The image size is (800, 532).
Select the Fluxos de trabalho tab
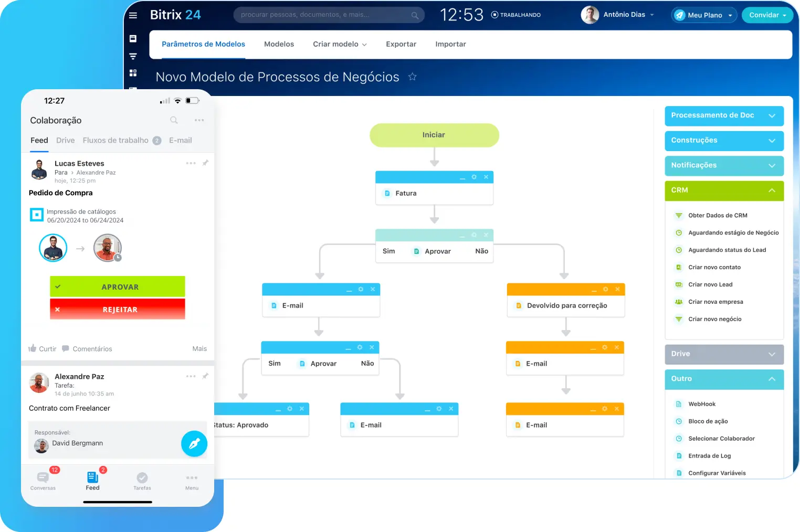point(115,141)
